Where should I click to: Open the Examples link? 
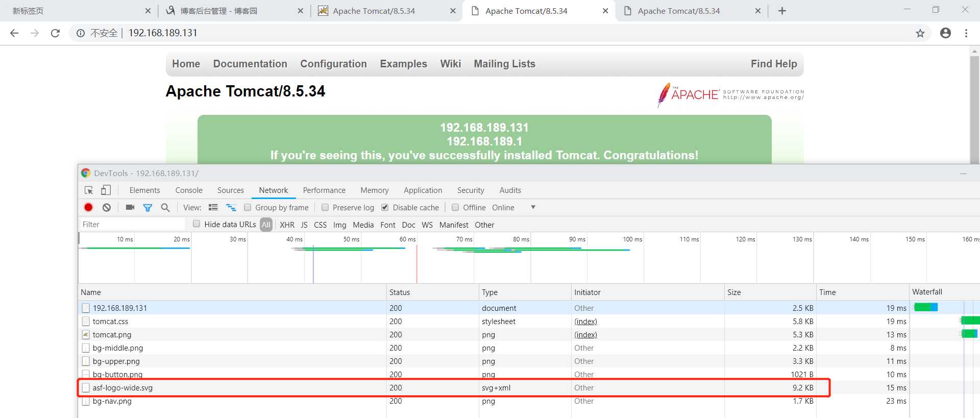point(403,64)
